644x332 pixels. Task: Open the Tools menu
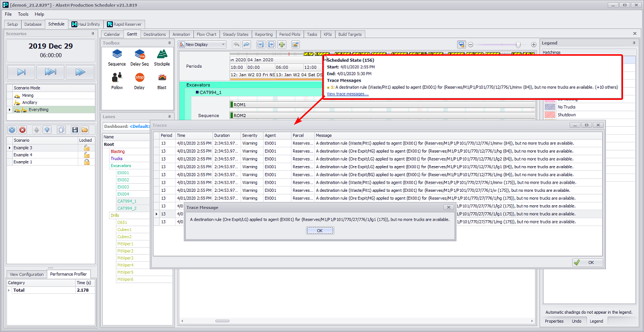23,14
